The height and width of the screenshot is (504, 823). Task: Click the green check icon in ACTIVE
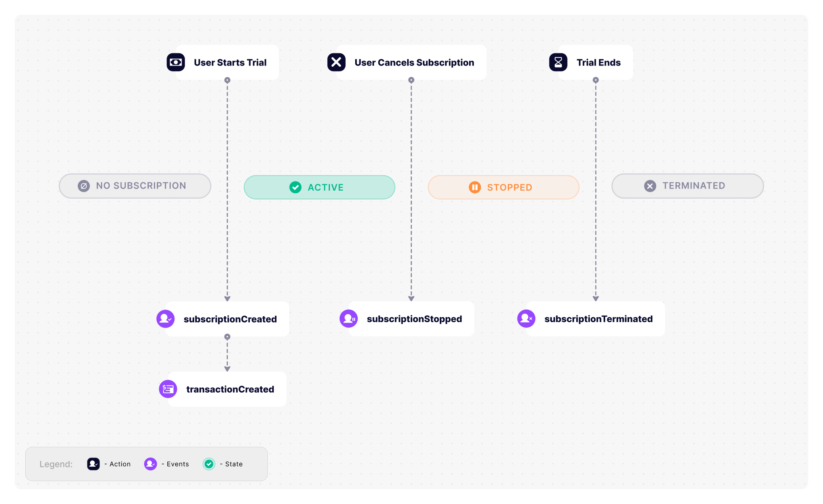tap(295, 187)
